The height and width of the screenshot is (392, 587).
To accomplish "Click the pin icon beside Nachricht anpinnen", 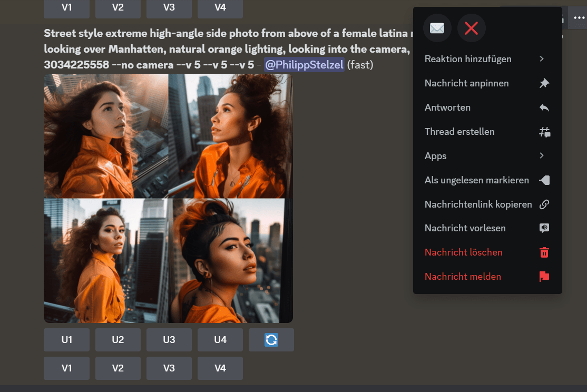I will click(x=545, y=83).
